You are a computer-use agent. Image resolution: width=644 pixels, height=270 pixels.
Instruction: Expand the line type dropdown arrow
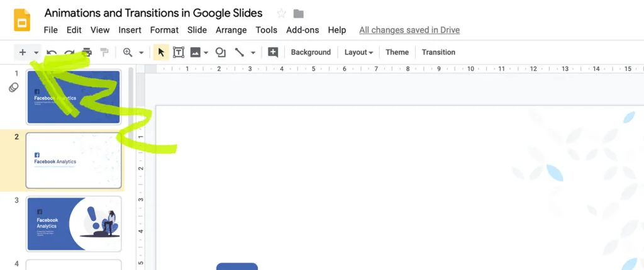(x=253, y=53)
